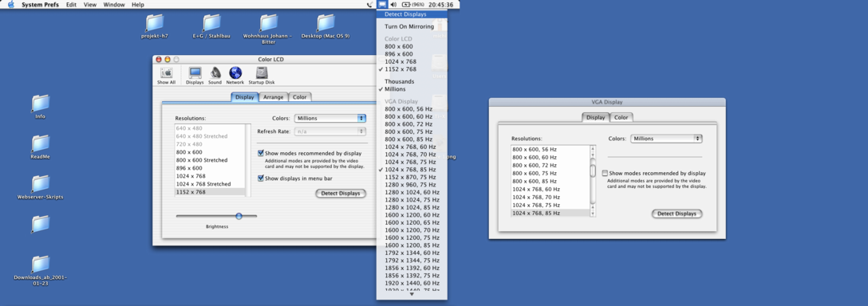This screenshot has width=868, height=306.
Task: Click the down arrow at menu bottom
Action: 412,294
